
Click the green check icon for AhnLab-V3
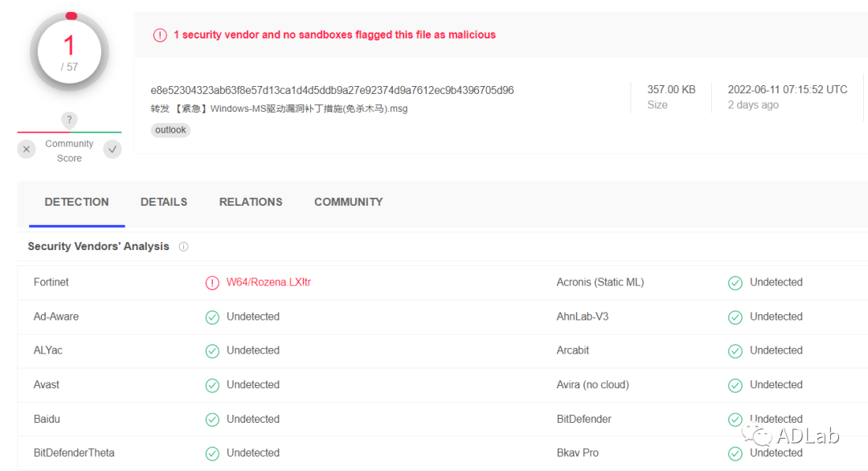tap(735, 317)
